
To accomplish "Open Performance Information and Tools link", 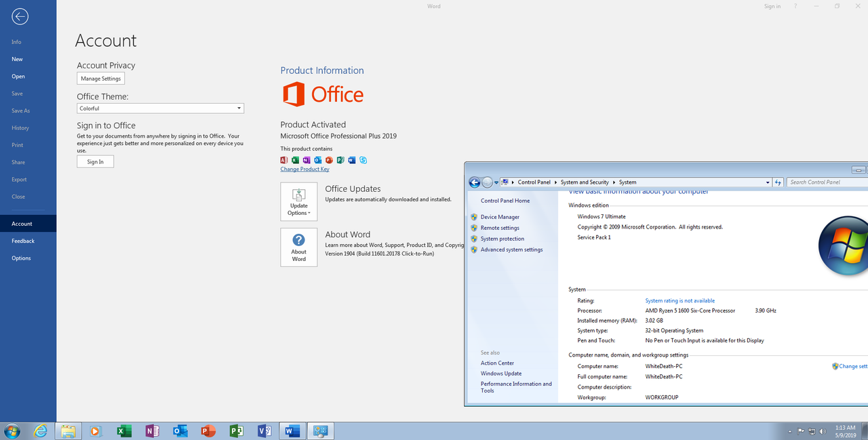I will pyautogui.click(x=516, y=387).
